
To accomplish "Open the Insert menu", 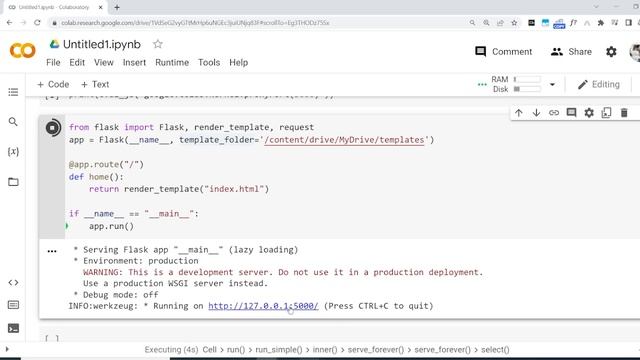I will pyautogui.click(x=134, y=62).
